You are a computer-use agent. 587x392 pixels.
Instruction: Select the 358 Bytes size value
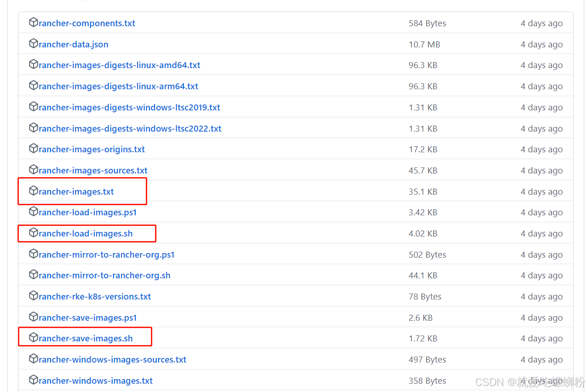tap(427, 380)
